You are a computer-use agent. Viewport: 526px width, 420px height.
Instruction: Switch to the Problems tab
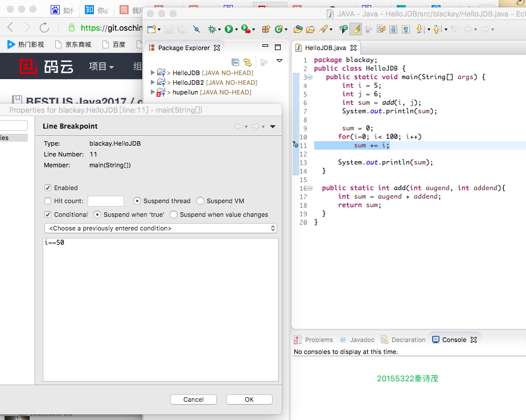313,340
